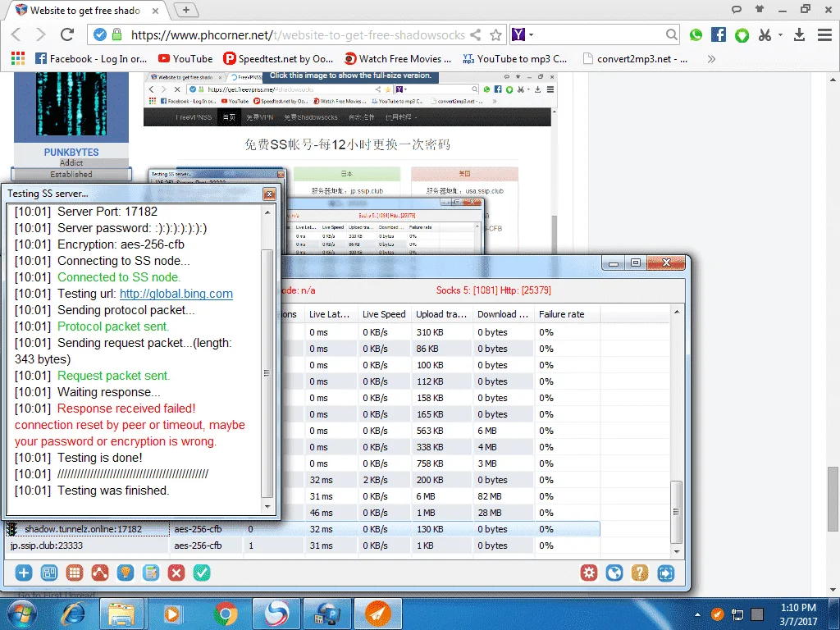Expand the scissors tool dropdown arrow

pos(781,35)
